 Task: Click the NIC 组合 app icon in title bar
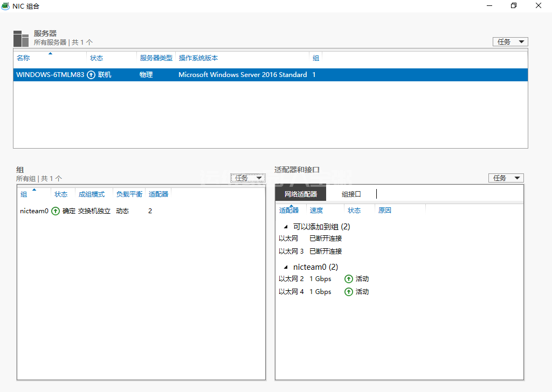(x=5, y=6)
